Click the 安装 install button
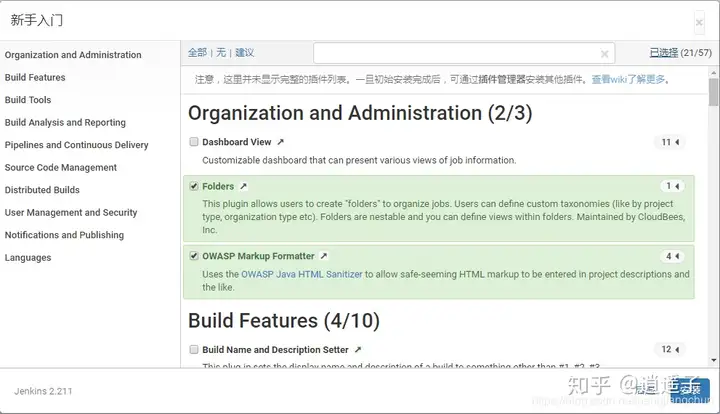This screenshot has width=720, height=414. 689,390
